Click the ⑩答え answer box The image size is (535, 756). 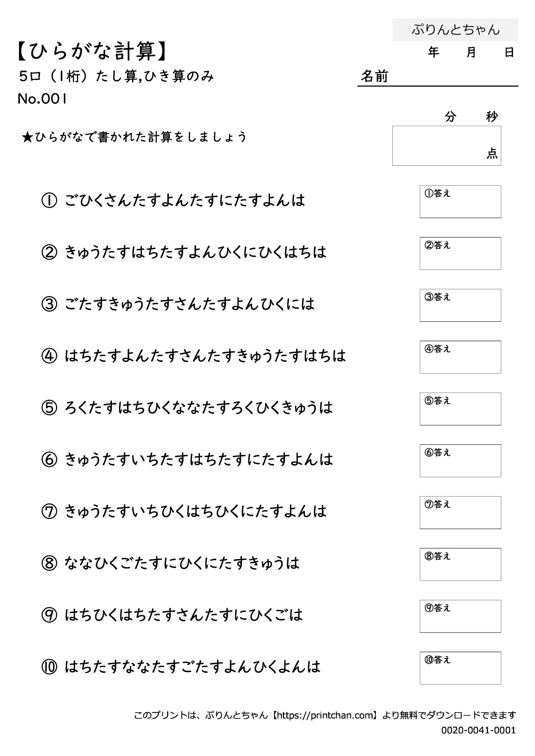click(x=460, y=668)
